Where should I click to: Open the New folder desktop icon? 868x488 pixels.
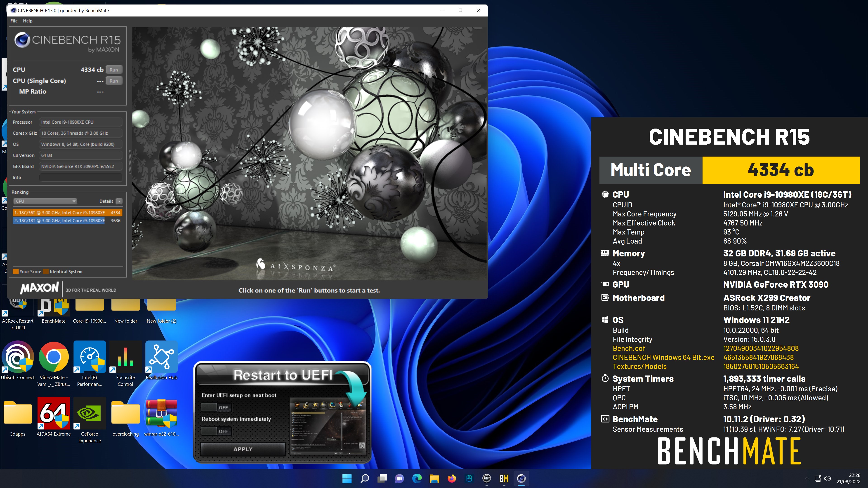(125, 312)
